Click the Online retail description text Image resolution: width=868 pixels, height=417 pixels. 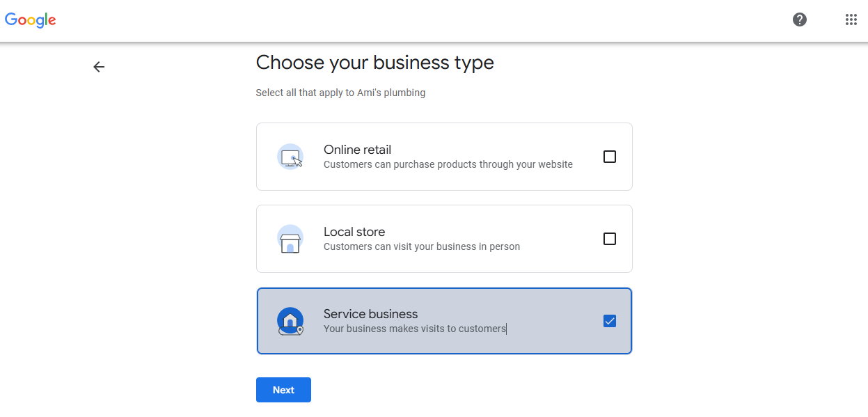tap(448, 164)
